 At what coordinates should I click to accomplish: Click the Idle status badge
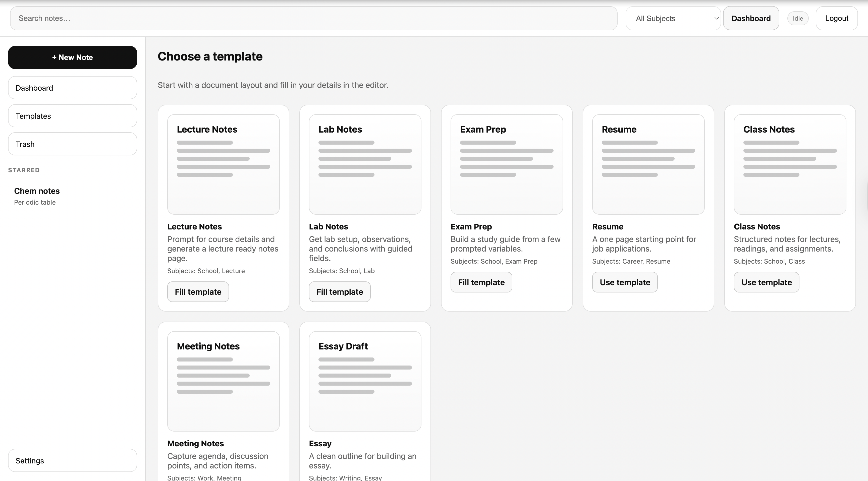[798, 18]
